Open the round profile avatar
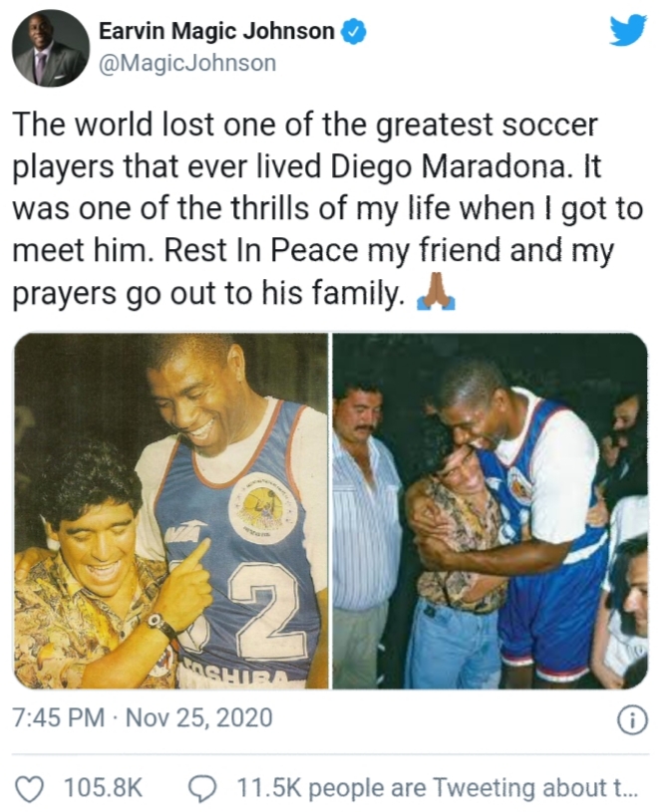660x812 pixels. click(51, 48)
